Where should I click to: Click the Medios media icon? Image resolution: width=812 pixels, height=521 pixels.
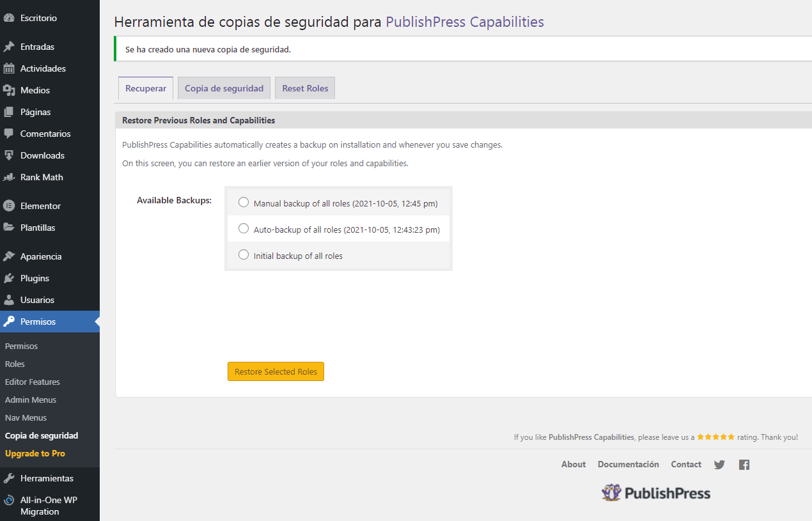pyautogui.click(x=9, y=90)
